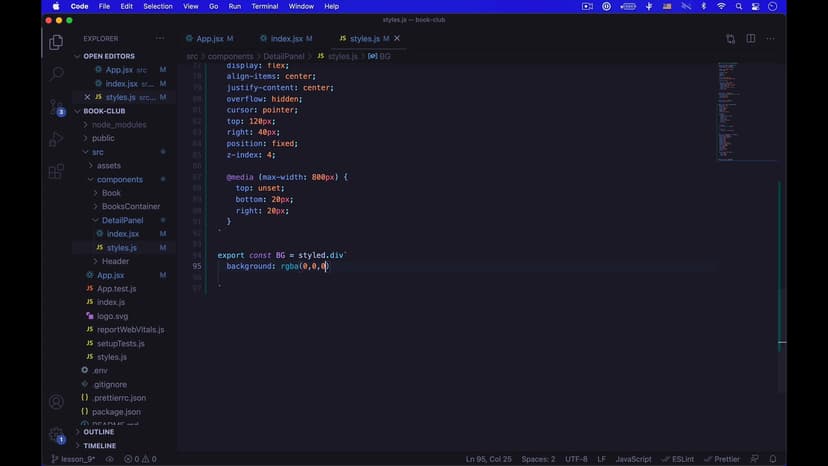Open the Terminal menu

264,6
